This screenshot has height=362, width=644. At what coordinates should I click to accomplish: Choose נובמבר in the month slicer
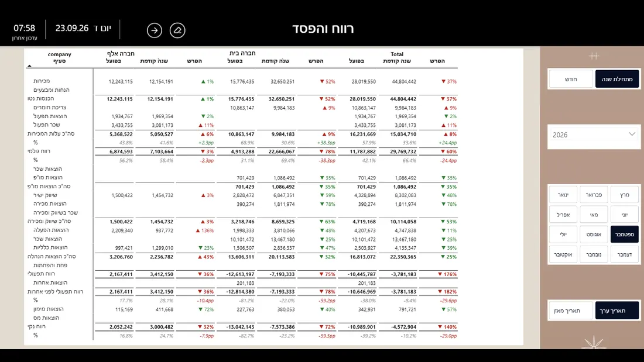(594, 254)
